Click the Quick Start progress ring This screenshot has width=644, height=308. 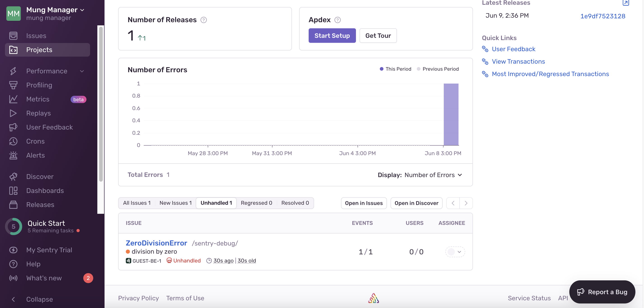coord(14,226)
